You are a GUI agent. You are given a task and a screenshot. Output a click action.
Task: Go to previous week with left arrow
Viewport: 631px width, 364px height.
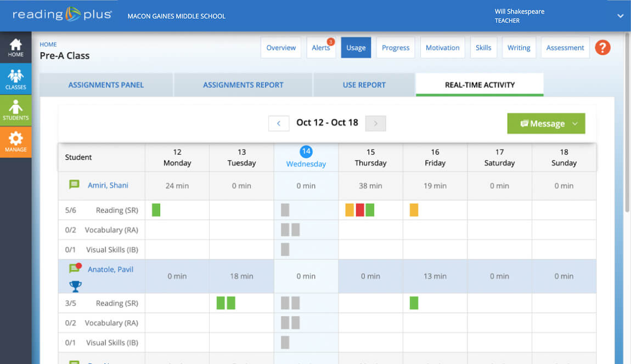pos(279,123)
